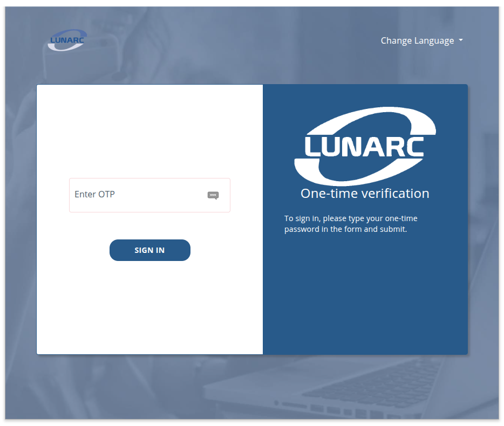Image resolution: width=504 pixels, height=426 pixels.
Task: Click the speech-bubble OTP icon in the field
Action: click(213, 195)
